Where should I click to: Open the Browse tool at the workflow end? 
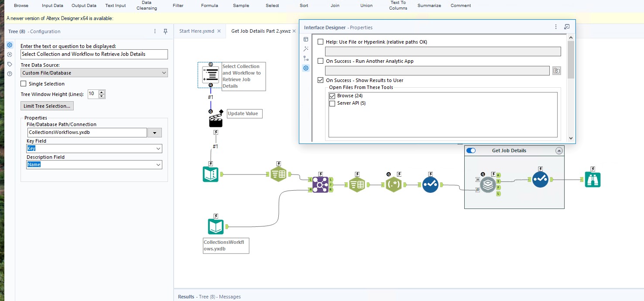click(x=592, y=179)
